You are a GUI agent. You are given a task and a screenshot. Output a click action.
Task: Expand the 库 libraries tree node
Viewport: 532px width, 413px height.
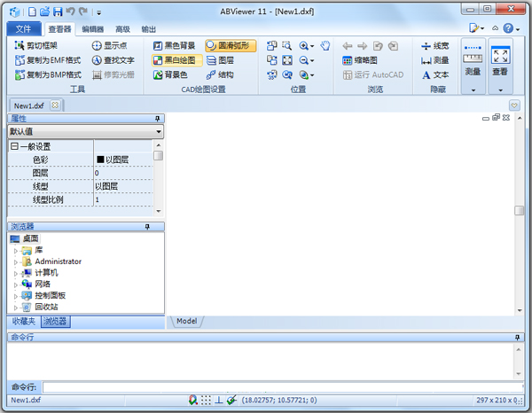coord(16,251)
